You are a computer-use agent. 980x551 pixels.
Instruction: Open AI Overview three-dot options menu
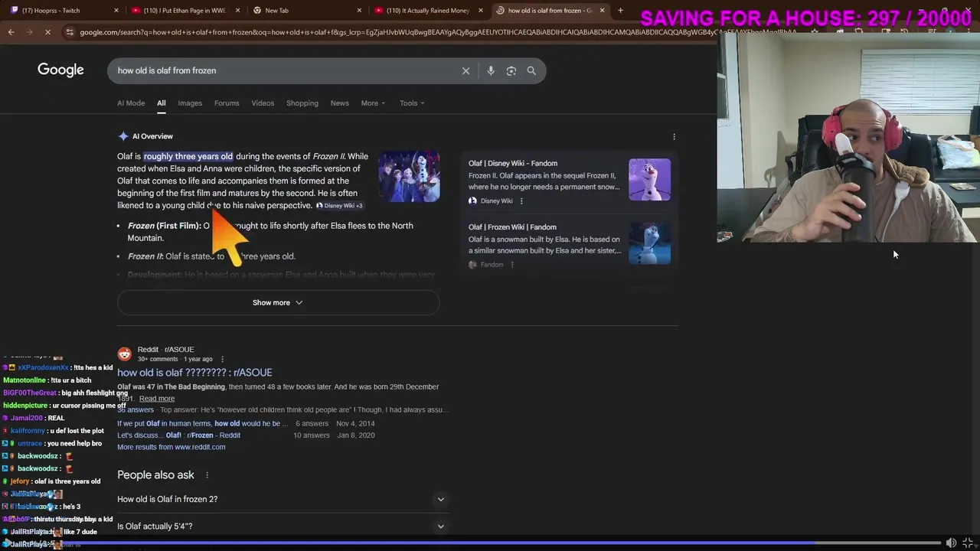coord(674,136)
